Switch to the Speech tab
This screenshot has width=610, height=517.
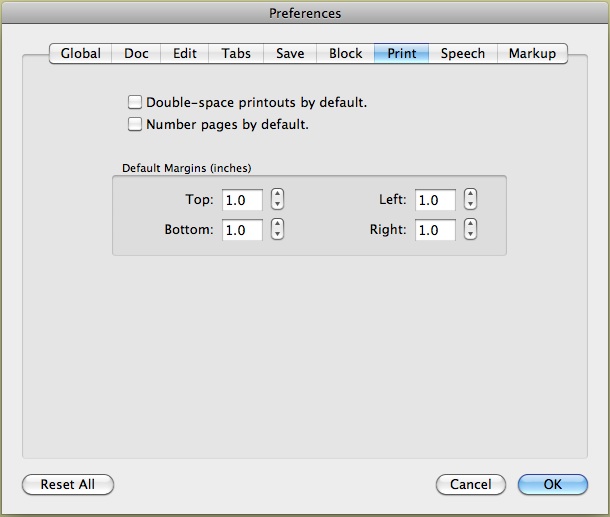[463, 54]
